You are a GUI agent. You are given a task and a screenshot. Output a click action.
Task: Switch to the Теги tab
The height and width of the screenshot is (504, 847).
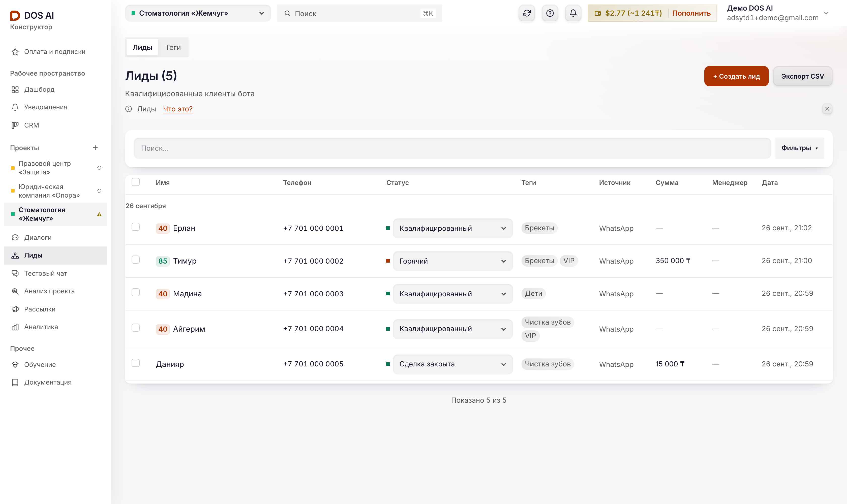click(173, 48)
